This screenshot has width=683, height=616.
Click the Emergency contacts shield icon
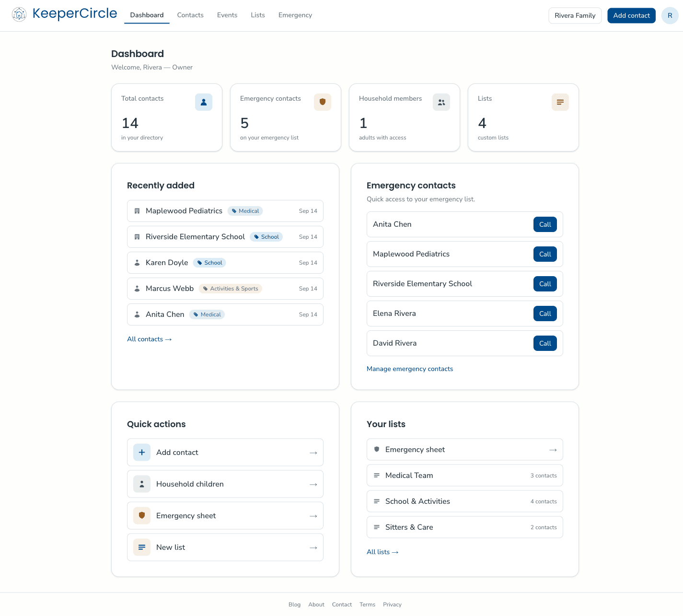(323, 102)
